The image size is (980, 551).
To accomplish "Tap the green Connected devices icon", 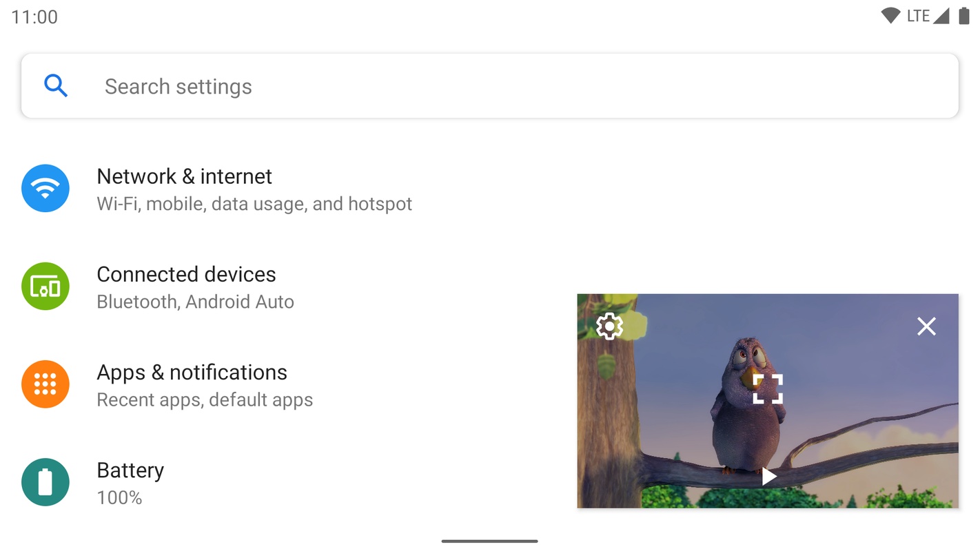I will click(x=45, y=286).
